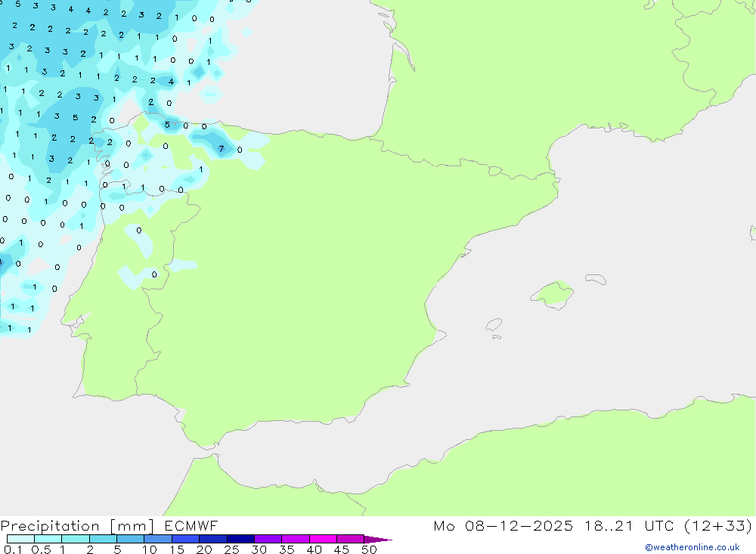The width and height of the screenshot is (756, 554).
Task: Click the 'ECMWF' model label
Action: [x=191, y=526]
